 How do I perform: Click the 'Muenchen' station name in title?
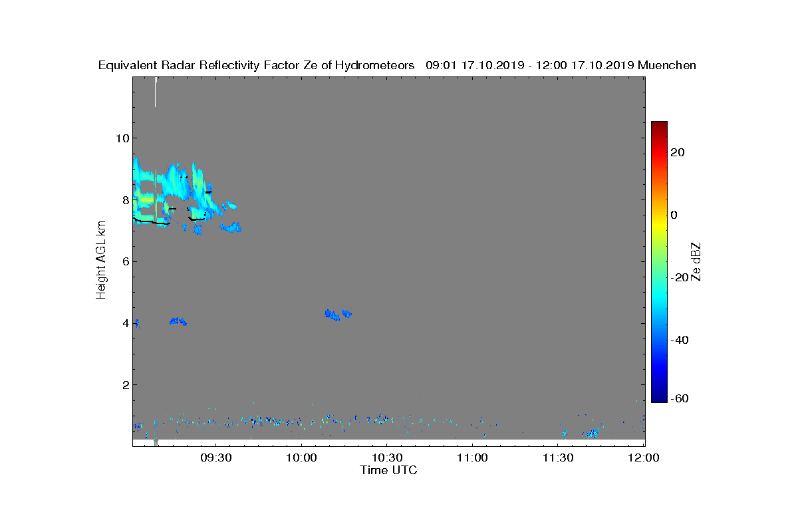point(666,65)
